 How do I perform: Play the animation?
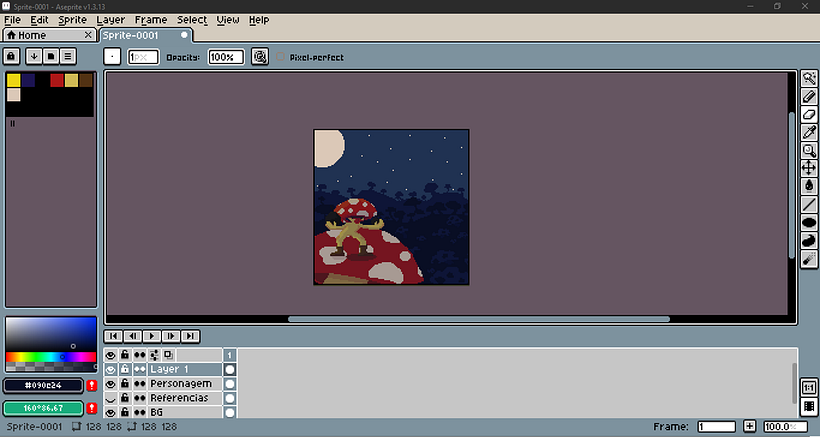152,336
